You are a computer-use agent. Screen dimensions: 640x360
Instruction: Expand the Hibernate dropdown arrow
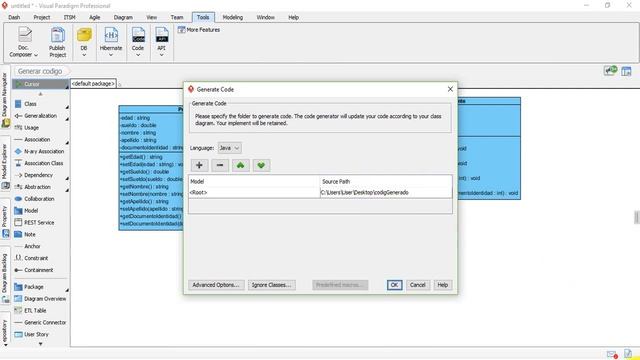pyautogui.click(x=111, y=55)
